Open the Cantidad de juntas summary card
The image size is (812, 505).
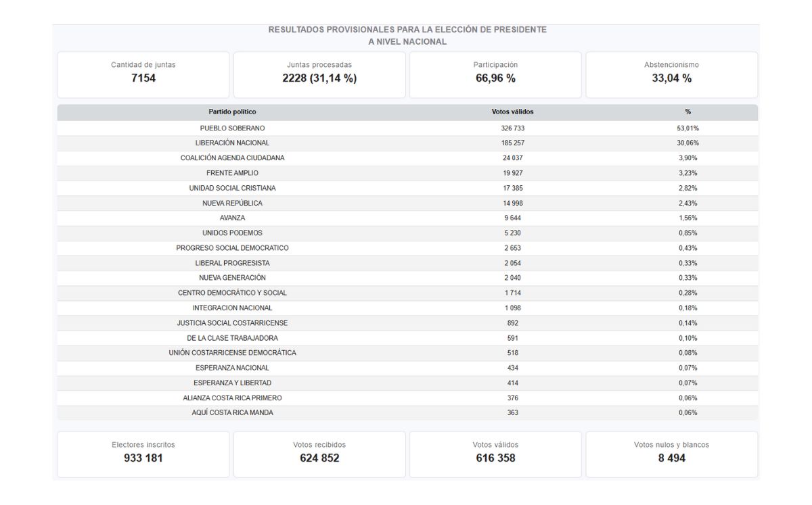pyautogui.click(x=144, y=74)
